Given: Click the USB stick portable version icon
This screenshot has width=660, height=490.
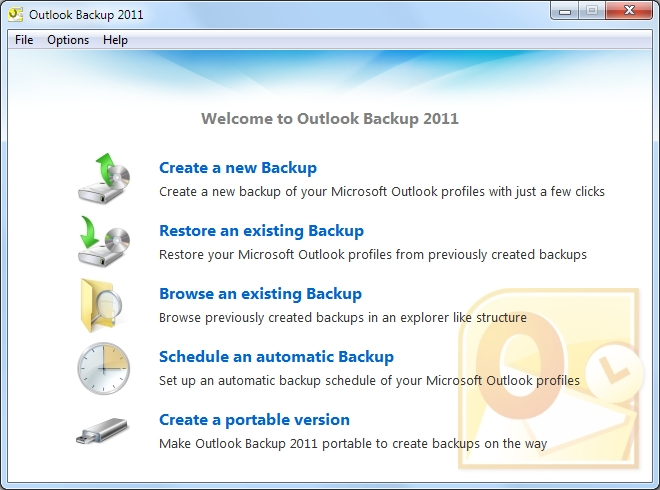Looking at the screenshot, I should [x=102, y=431].
